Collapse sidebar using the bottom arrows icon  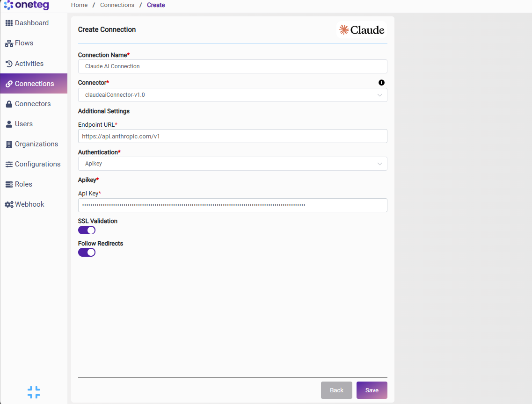pos(34,392)
